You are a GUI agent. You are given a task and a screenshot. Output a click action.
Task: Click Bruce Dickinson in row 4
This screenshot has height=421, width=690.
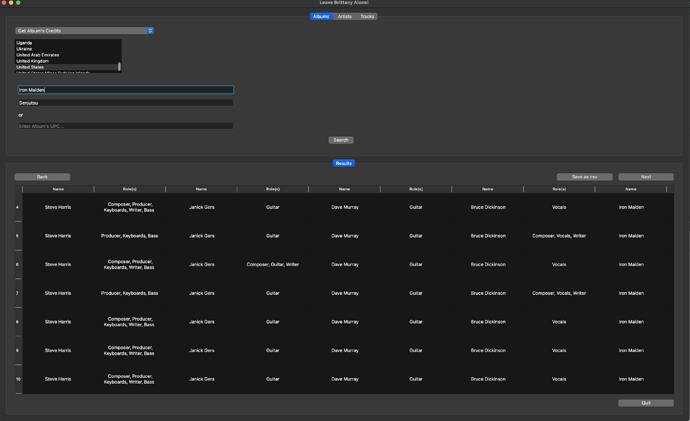[488, 207]
